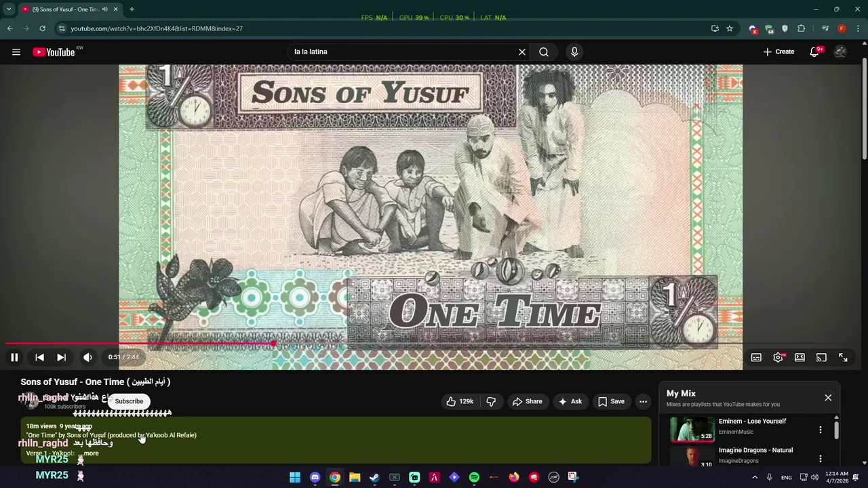868x488 pixels.
Task: Open Imagine Dragons - Natural from mix
Action: [755, 450]
